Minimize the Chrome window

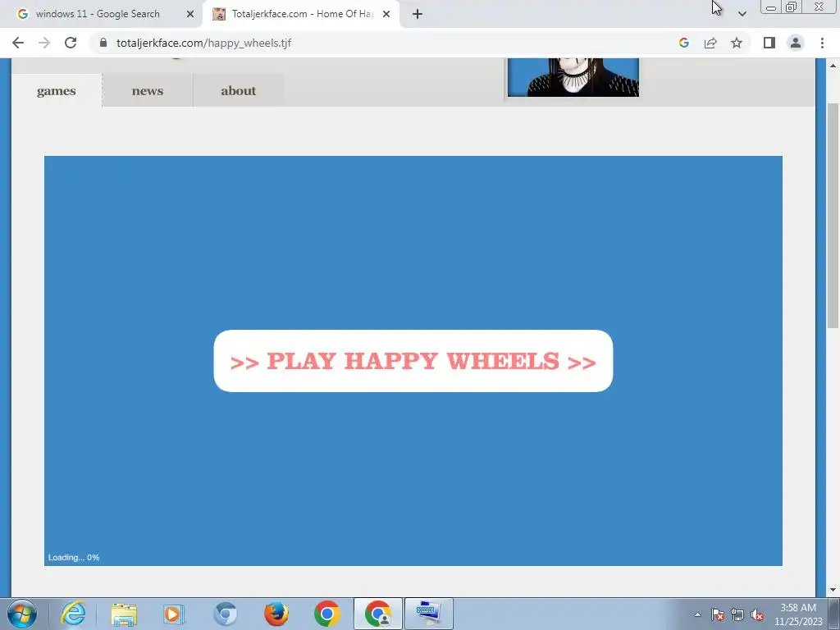point(771,7)
